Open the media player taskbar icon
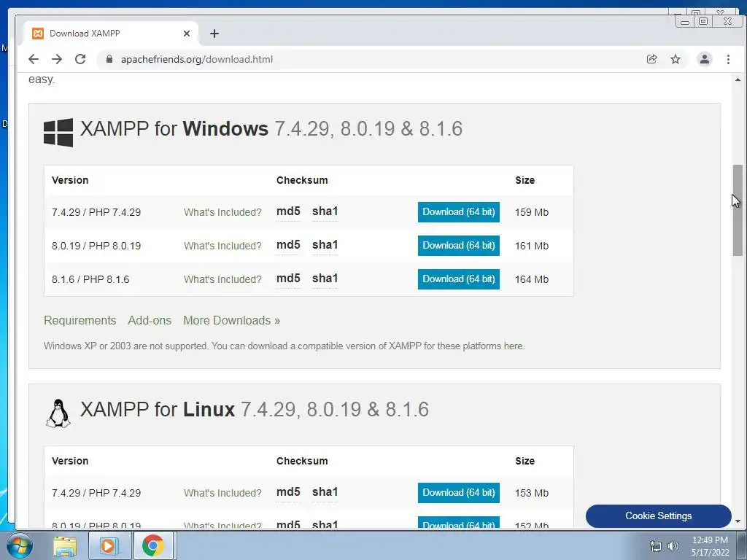Image resolution: width=747 pixels, height=560 pixels. click(x=109, y=545)
